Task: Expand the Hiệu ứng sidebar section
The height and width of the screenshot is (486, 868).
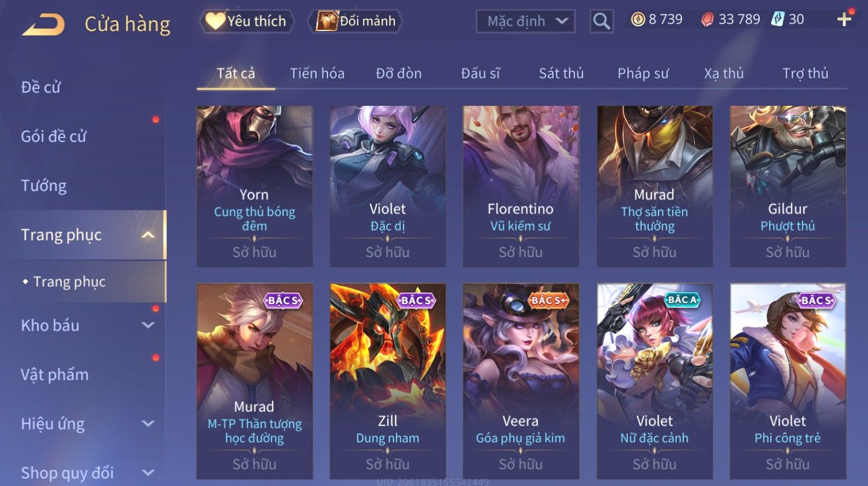Action: 148,424
